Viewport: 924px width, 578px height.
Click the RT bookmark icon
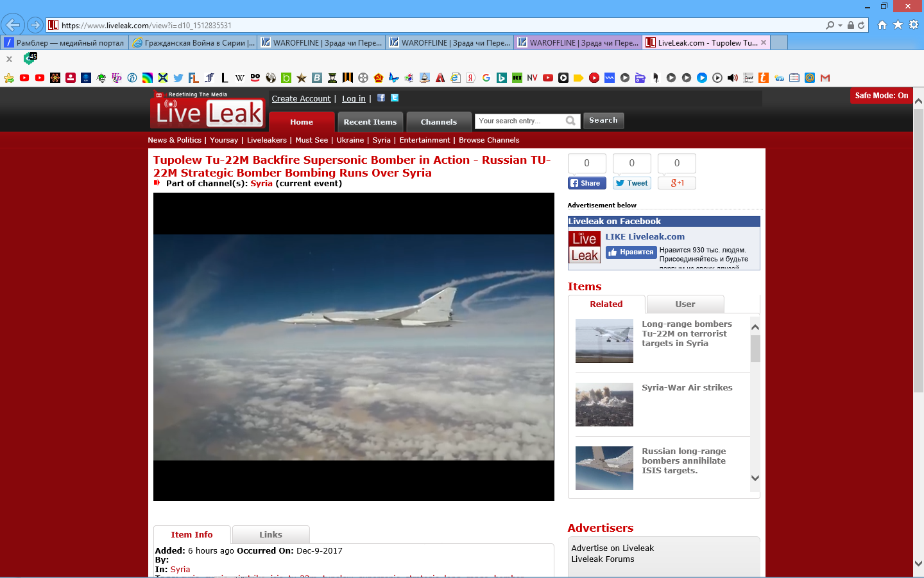point(517,78)
